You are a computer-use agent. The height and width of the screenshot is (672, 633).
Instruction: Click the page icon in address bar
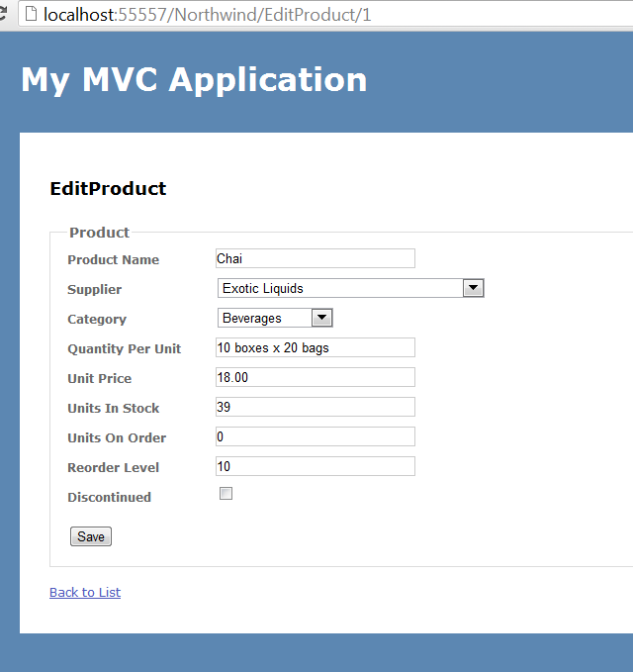[31, 13]
